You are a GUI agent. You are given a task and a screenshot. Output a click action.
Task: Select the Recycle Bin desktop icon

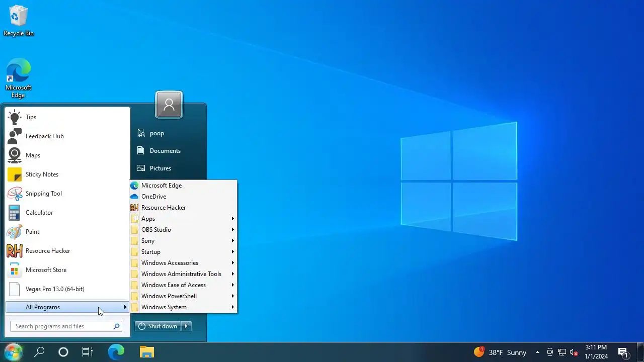click(19, 21)
